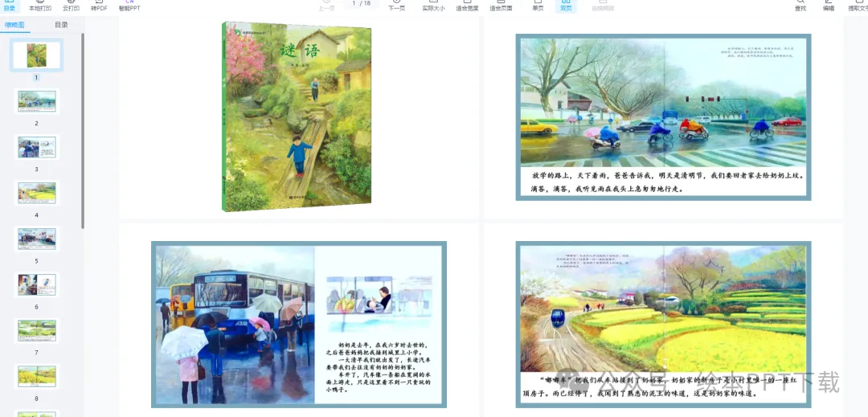Switch to 双页 double page view
This screenshot has width=868, height=417.
(566, 6)
